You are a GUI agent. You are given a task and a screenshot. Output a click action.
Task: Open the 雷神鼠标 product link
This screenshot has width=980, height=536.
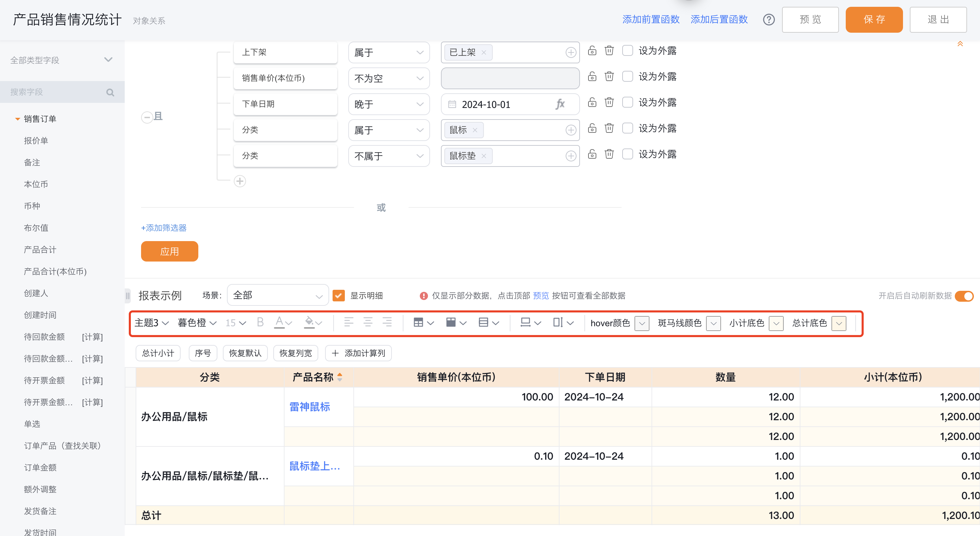[309, 406]
